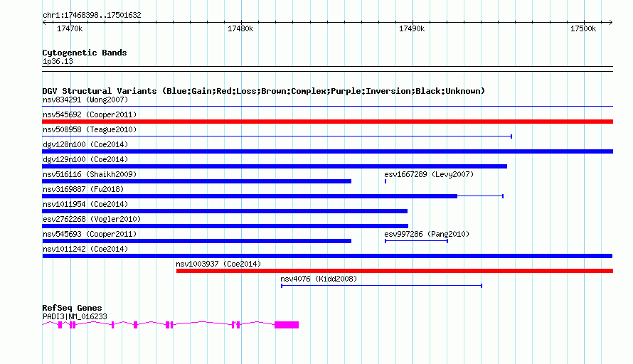Select the nsv516116 (Shaikh2009) gain bar
The width and height of the screenshot is (633, 364).
pos(196,181)
